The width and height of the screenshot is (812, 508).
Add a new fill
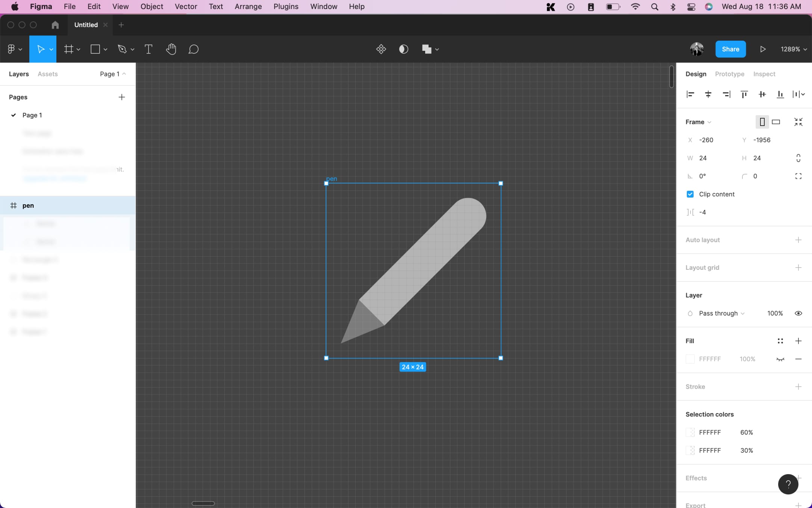click(798, 341)
